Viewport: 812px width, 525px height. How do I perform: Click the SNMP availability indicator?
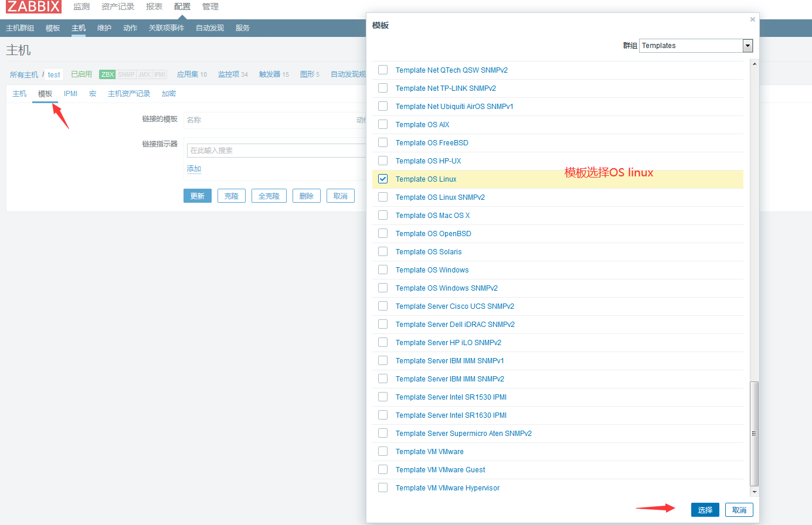(x=126, y=74)
